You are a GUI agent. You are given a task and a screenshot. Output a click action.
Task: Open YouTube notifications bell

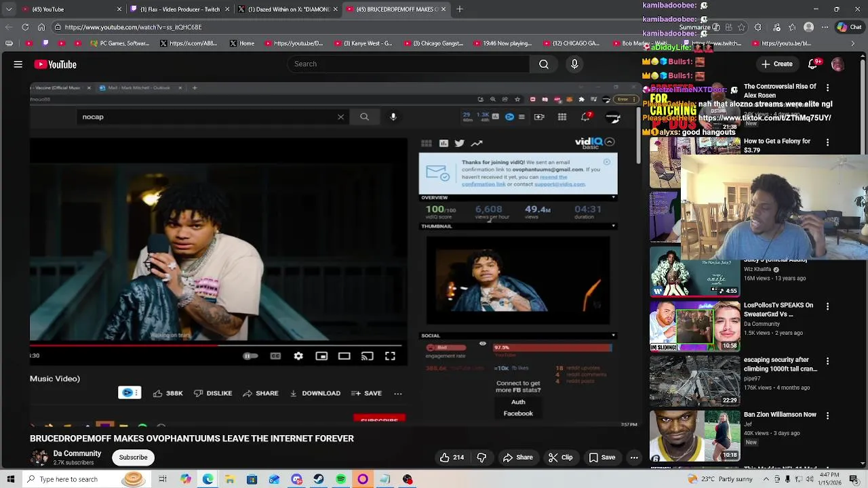tap(813, 64)
